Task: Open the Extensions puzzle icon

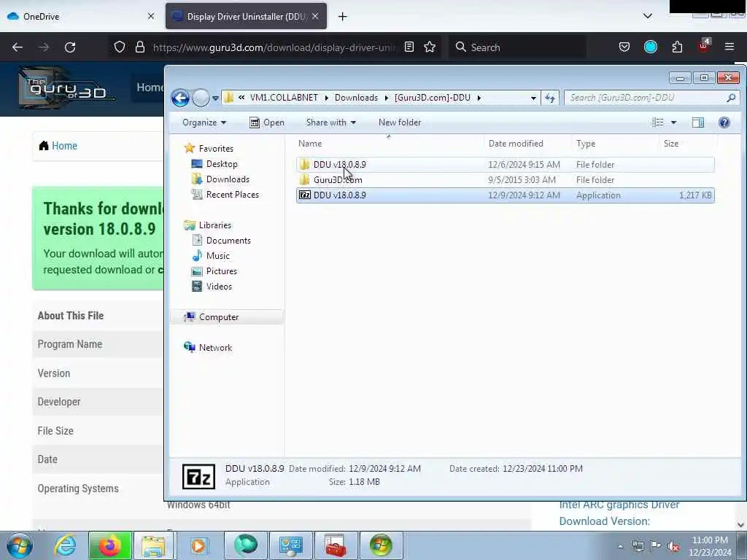Action: point(677,47)
